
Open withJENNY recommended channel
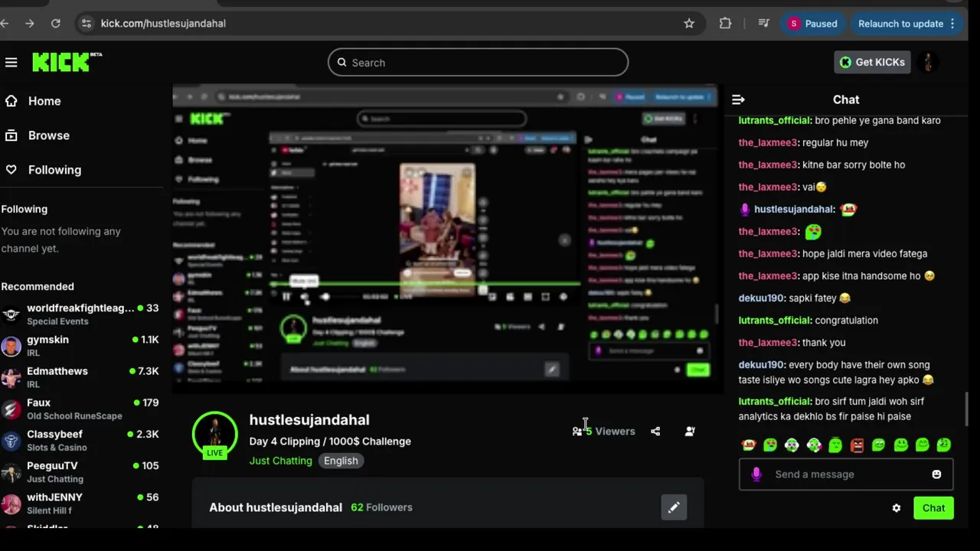[80, 503]
